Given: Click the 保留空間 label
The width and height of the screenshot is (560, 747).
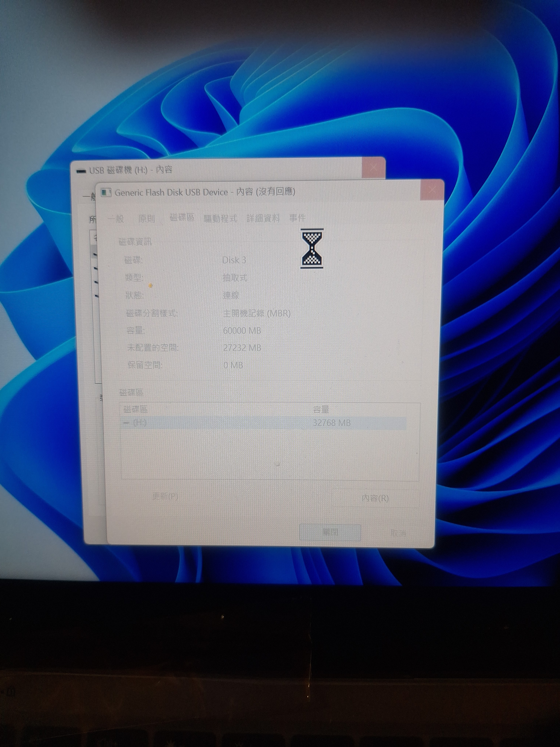Looking at the screenshot, I should click(x=145, y=365).
